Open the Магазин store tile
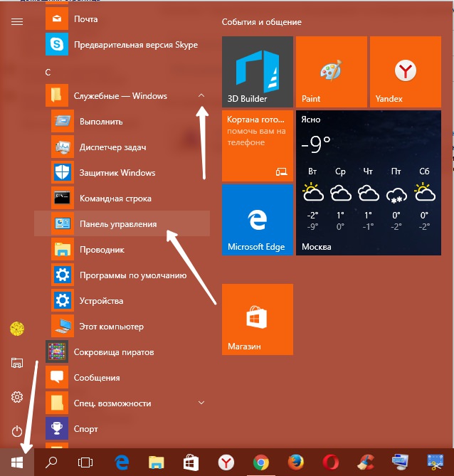This screenshot has height=476, width=454. (x=257, y=319)
